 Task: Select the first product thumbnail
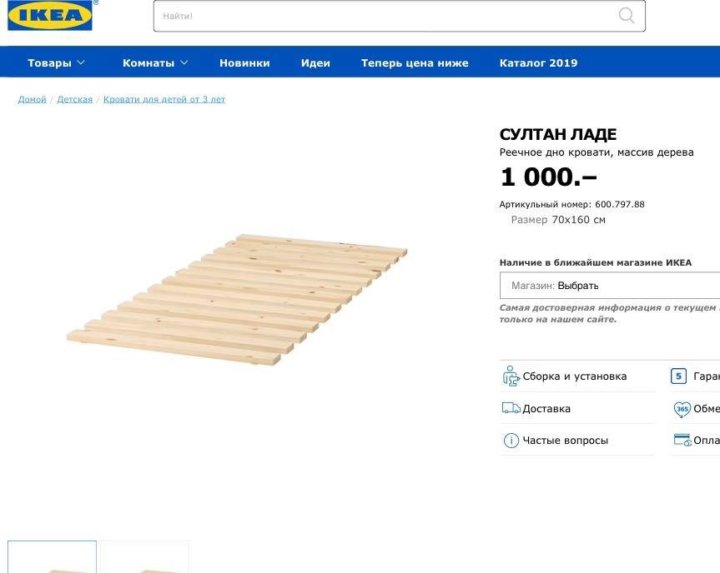[x=52, y=557]
